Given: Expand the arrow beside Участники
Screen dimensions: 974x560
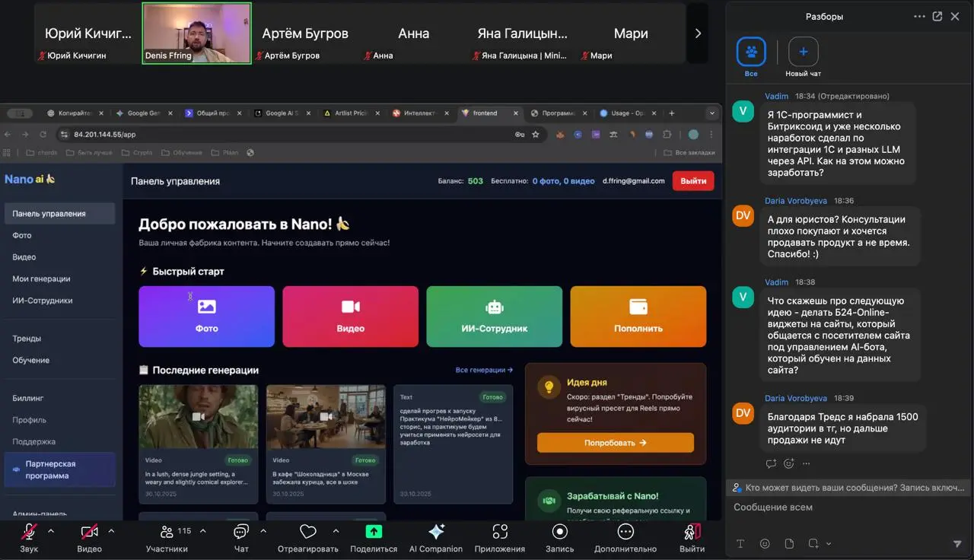Looking at the screenshot, I should pos(202,531).
